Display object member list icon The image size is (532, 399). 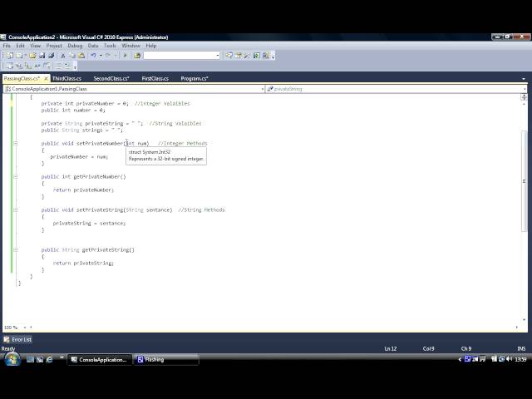pos(10,66)
